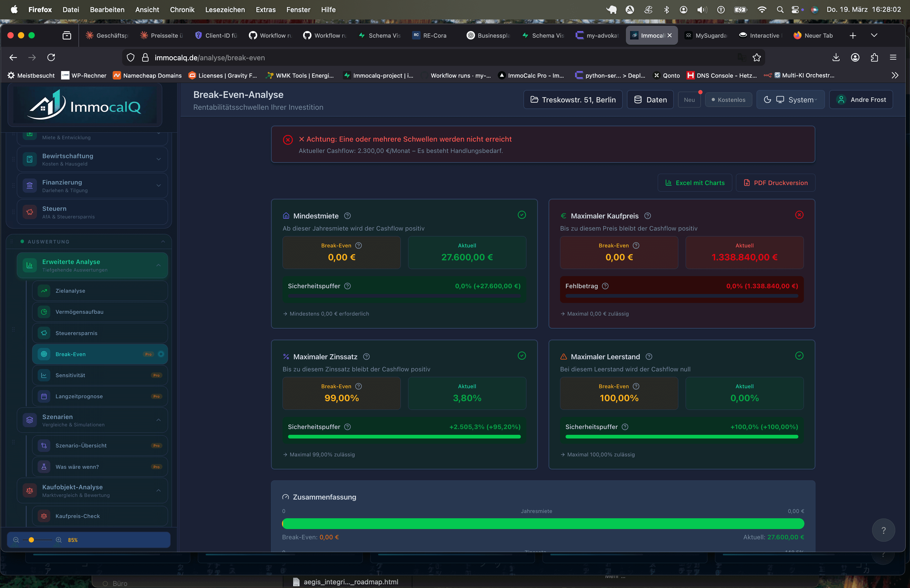Click the address bar URL field
Image resolution: width=910 pixels, height=588 pixels.
coord(443,58)
